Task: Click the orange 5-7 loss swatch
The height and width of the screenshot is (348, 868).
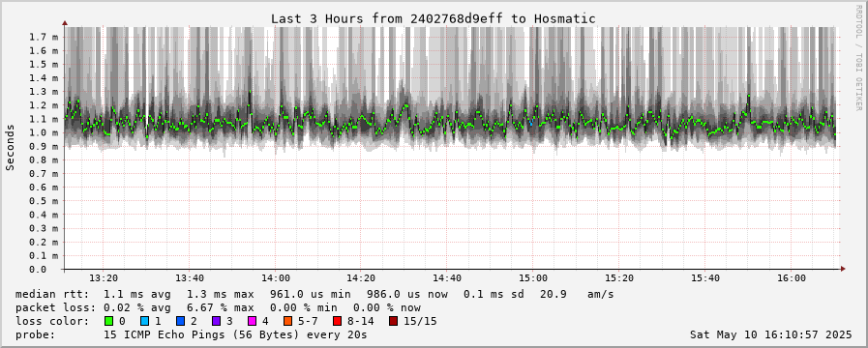Action: coord(287,321)
